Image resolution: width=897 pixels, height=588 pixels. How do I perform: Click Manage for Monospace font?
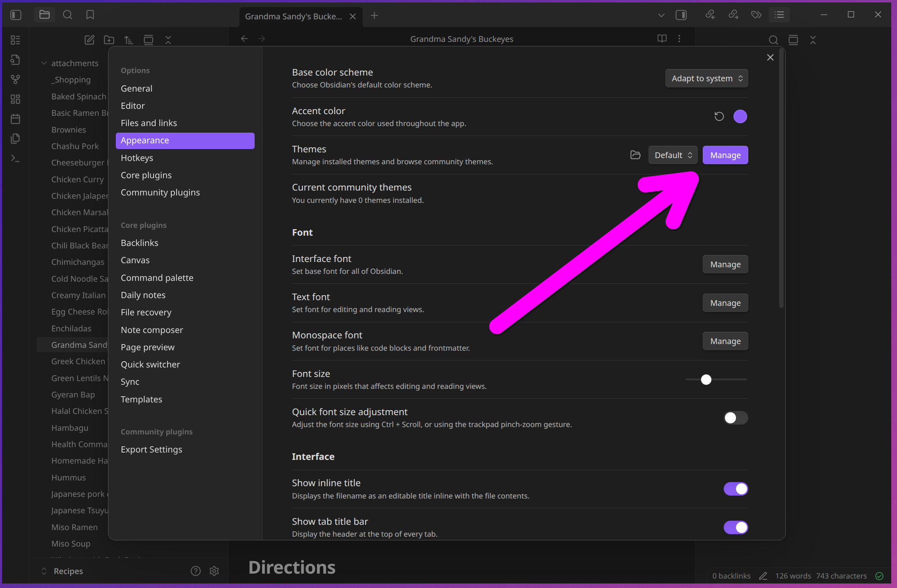[725, 341]
